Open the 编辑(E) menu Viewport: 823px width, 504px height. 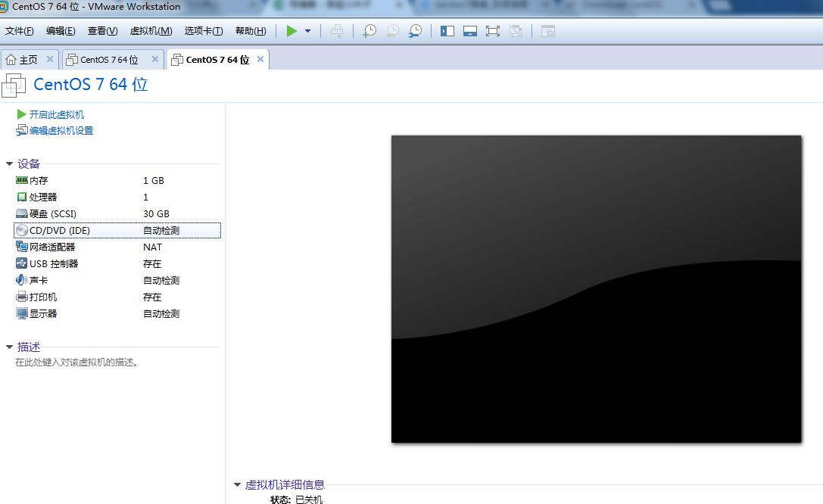(61, 31)
